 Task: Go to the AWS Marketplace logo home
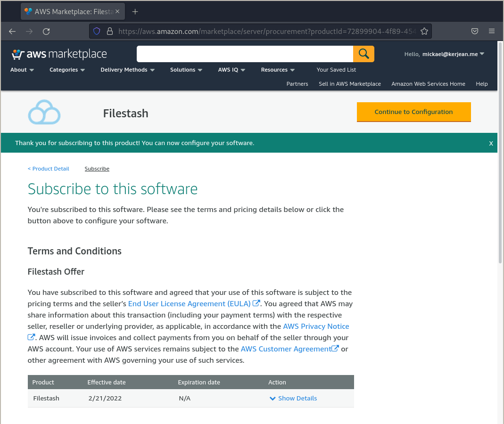click(59, 54)
